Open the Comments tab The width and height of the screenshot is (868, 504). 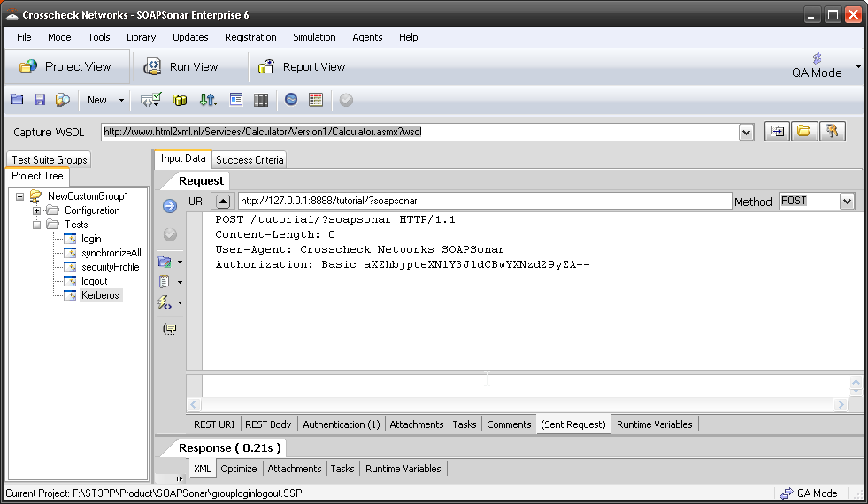point(509,424)
